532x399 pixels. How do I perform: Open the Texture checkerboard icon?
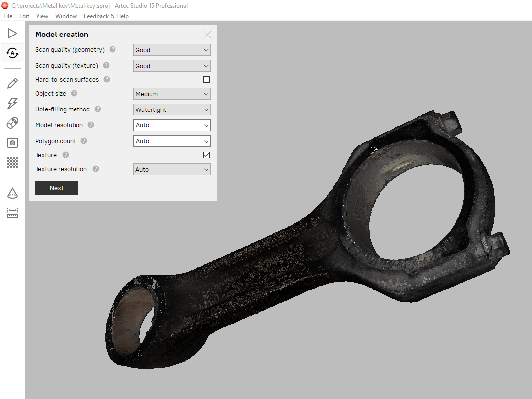pyautogui.click(x=12, y=162)
